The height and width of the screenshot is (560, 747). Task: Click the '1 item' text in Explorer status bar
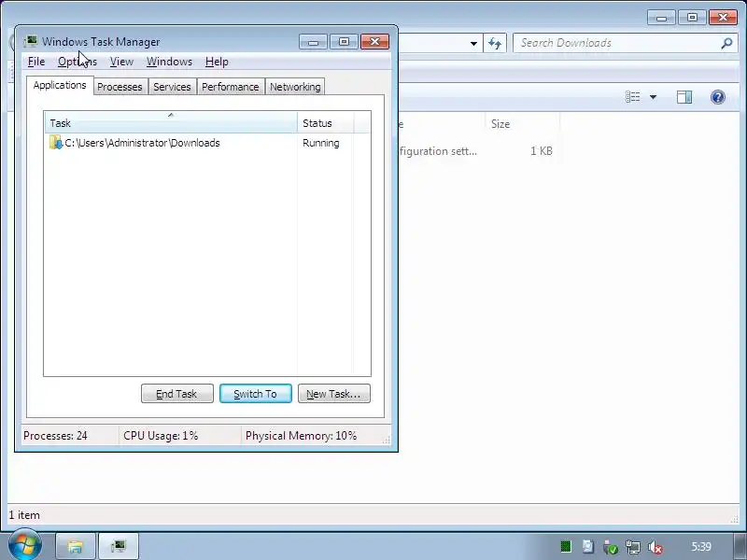point(24,515)
